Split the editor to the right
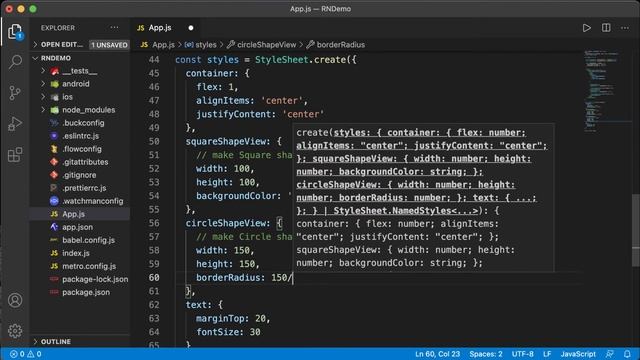Viewport: 640px width, 360px height. [x=606, y=28]
